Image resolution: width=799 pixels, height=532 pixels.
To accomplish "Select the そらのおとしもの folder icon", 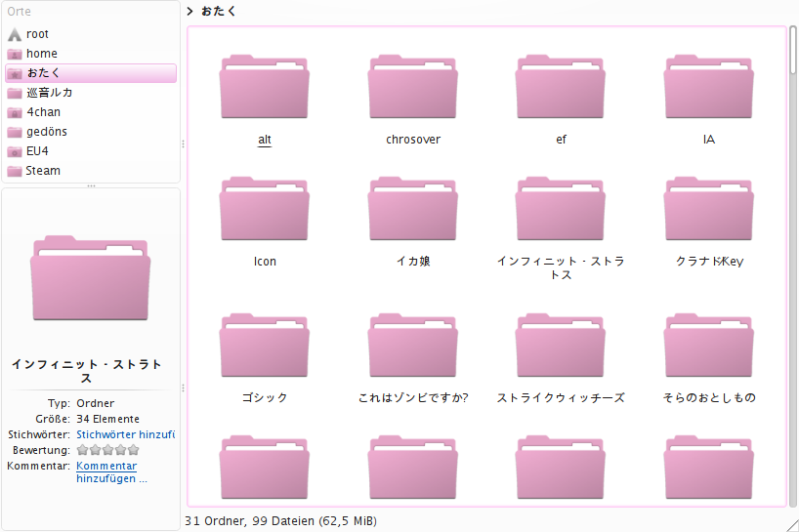I will 709,346.
